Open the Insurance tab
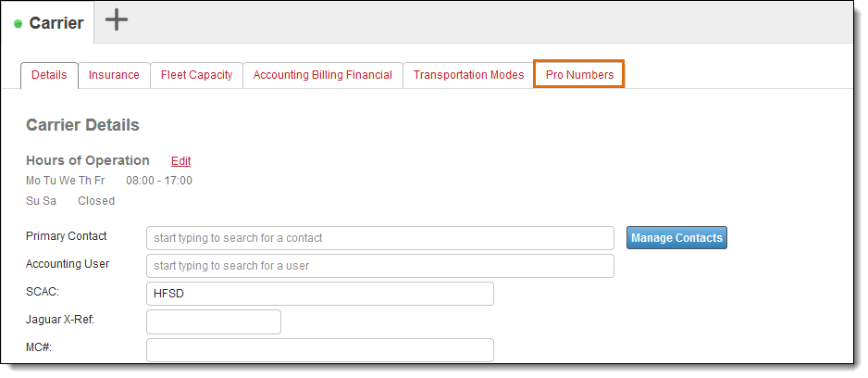 114,75
